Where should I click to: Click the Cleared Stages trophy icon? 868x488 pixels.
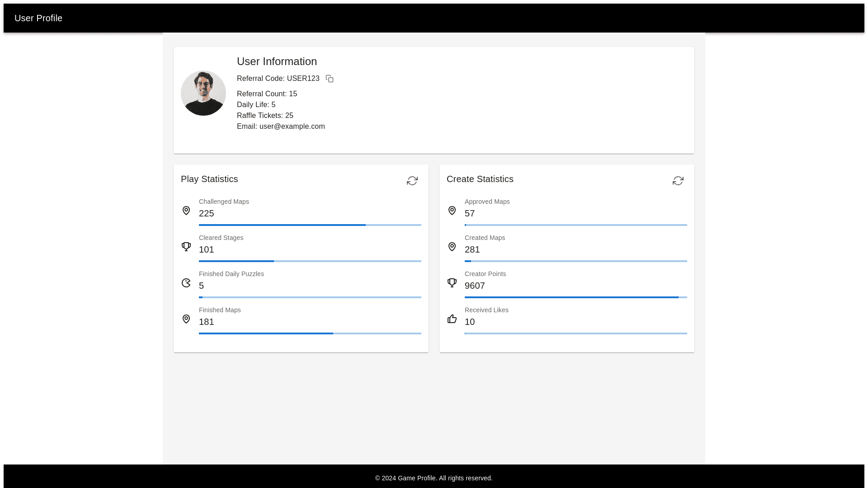point(186,247)
